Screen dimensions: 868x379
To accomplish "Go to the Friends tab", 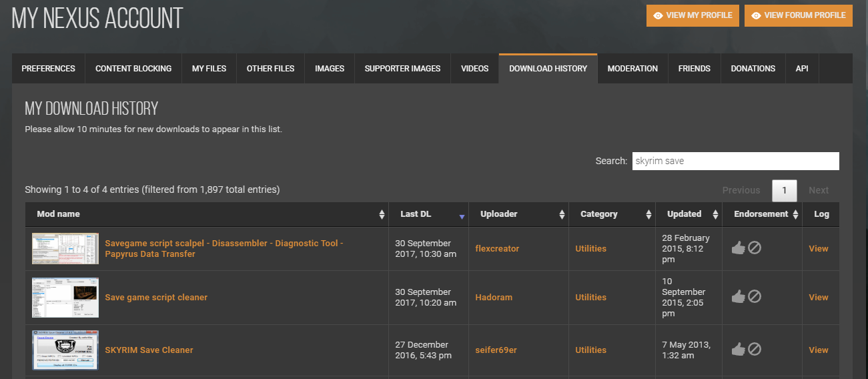I will [x=695, y=69].
